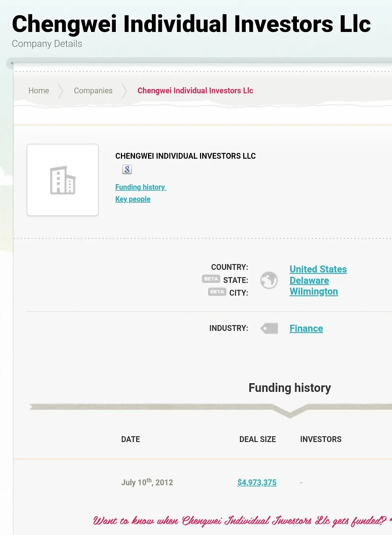Click the Google search icon under company name
This screenshot has height=535, width=392.
point(127,169)
